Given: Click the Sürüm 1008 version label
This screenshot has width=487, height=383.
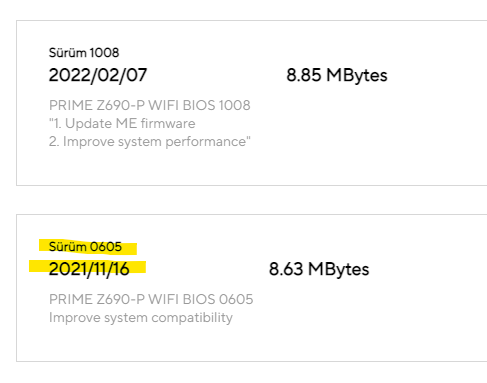Looking at the screenshot, I should (x=84, y=53).
